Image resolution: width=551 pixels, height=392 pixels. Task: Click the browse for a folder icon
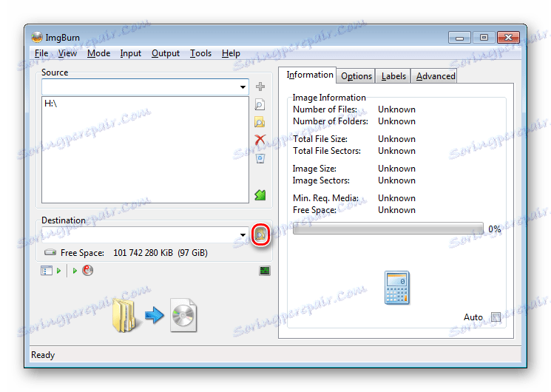pyautogui.click(x=260, y=122)
